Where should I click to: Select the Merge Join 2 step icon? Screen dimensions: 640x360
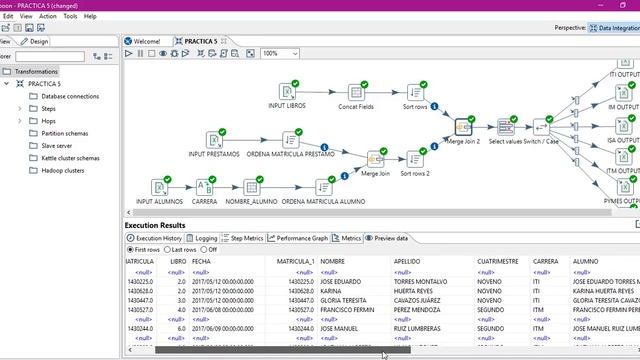(463, 127)
